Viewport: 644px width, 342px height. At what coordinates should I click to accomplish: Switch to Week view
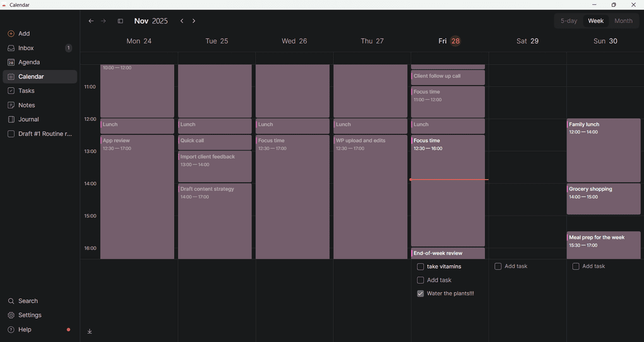[x=595, y=21]
